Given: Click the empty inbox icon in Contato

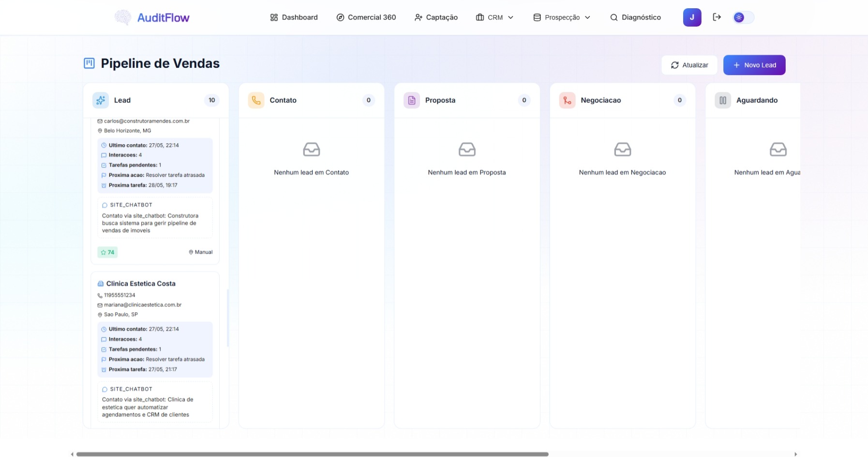Looking at the screenshot, I should point(312,150).
